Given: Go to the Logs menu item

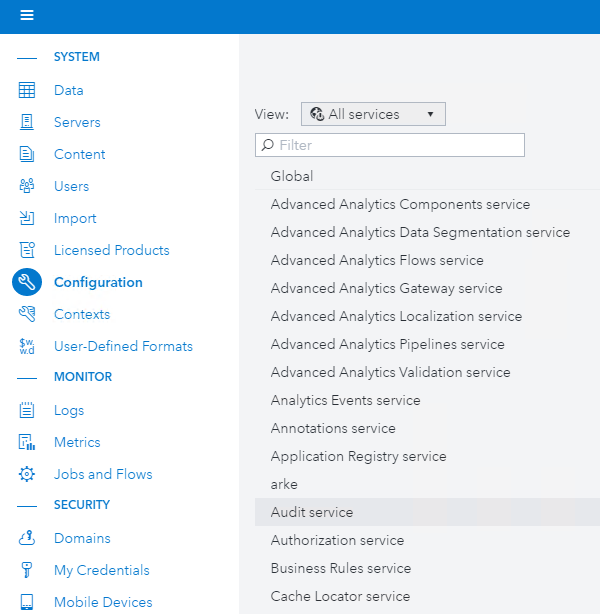Looking at the screenshot, I should pos(69,410).
